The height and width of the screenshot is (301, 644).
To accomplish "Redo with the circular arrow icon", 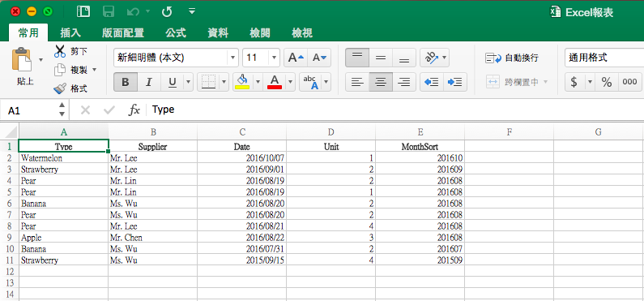I will [x=166, y=11].
